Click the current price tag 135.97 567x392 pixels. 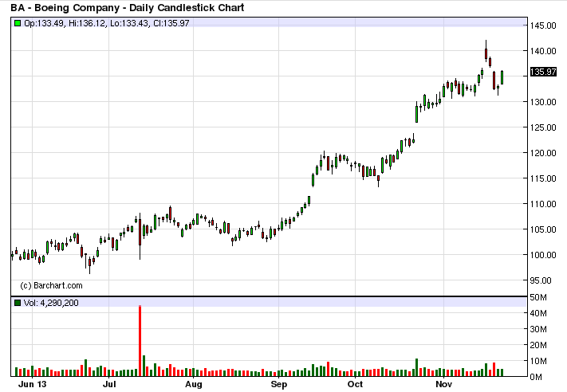[543, 72]
